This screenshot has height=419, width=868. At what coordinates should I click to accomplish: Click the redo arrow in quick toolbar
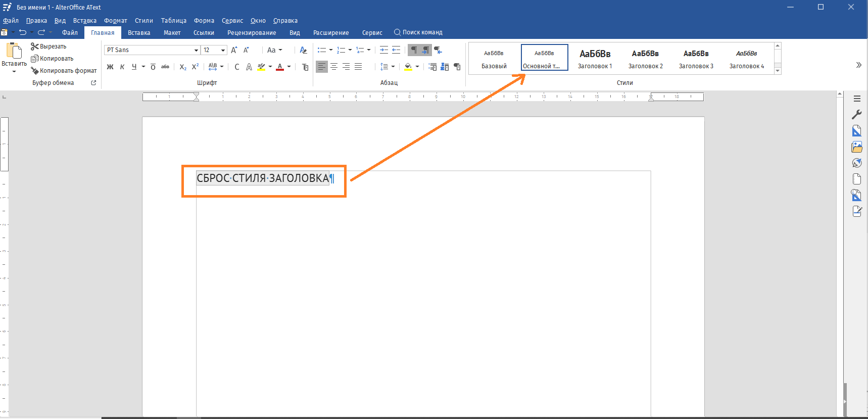(41, 32)
